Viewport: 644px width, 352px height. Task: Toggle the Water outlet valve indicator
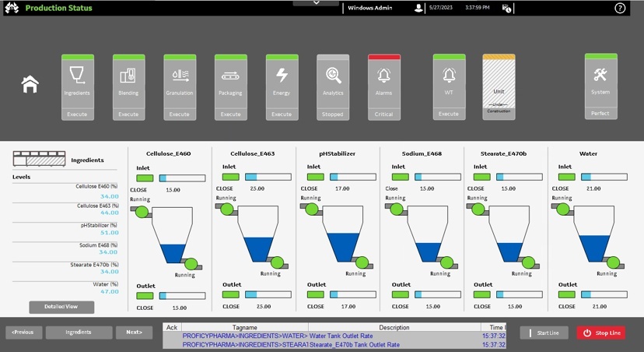point(567,296)
